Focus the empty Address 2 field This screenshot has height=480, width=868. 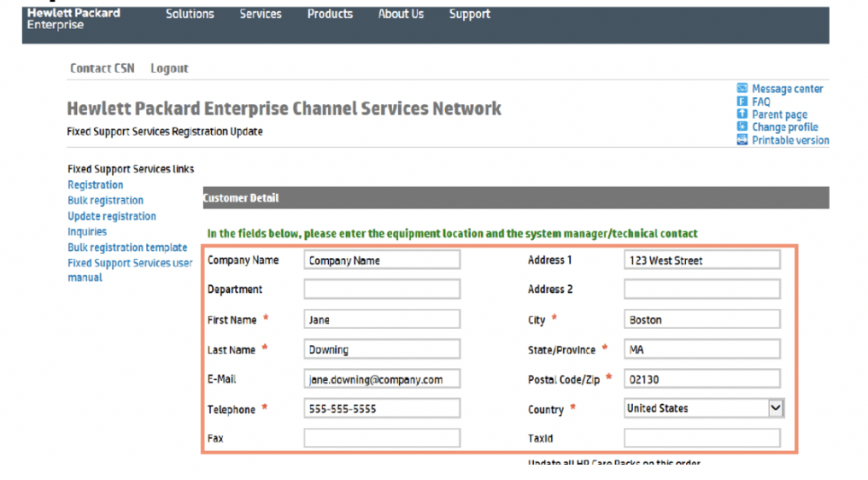coord(702,289)
